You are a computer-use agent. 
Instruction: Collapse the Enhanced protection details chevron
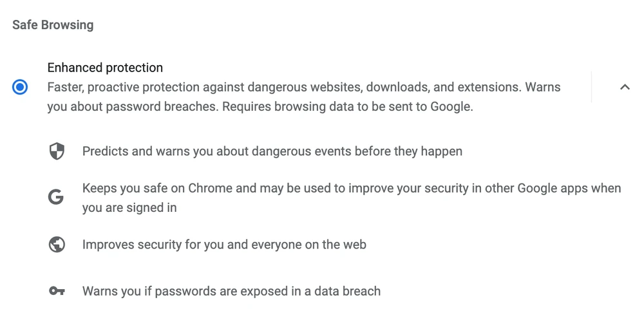coord(624,87)
